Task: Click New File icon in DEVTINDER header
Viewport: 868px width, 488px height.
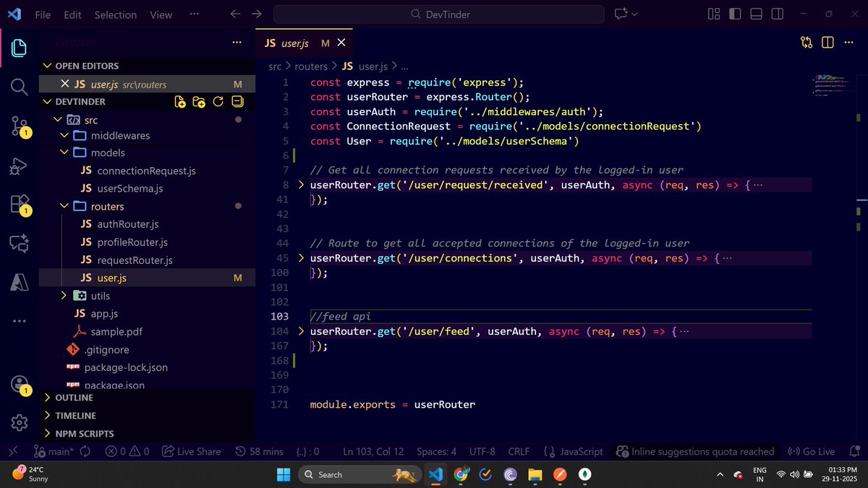Action: tap(180, 102)
